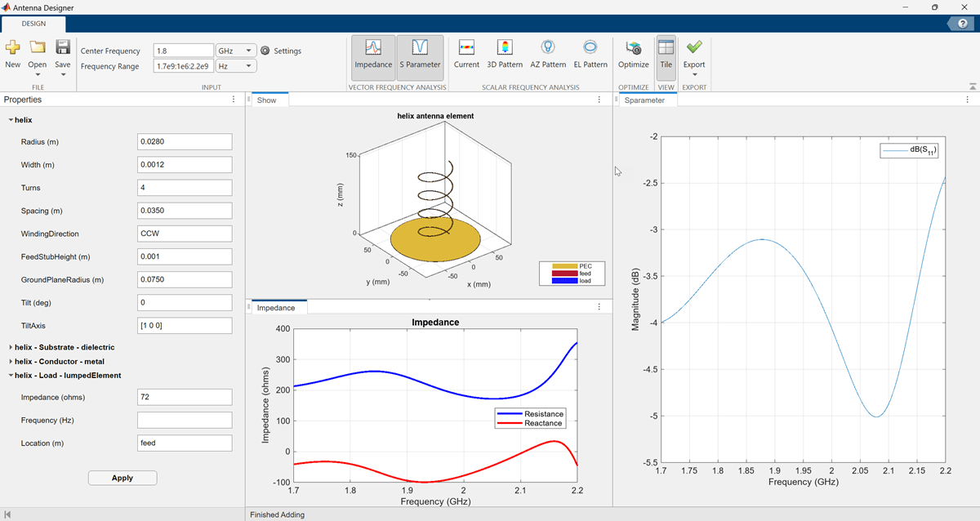Viewport: 980px width, 521px height.
Task: Open the GHz center frequency unit dropdown
Action: point(236,51)
